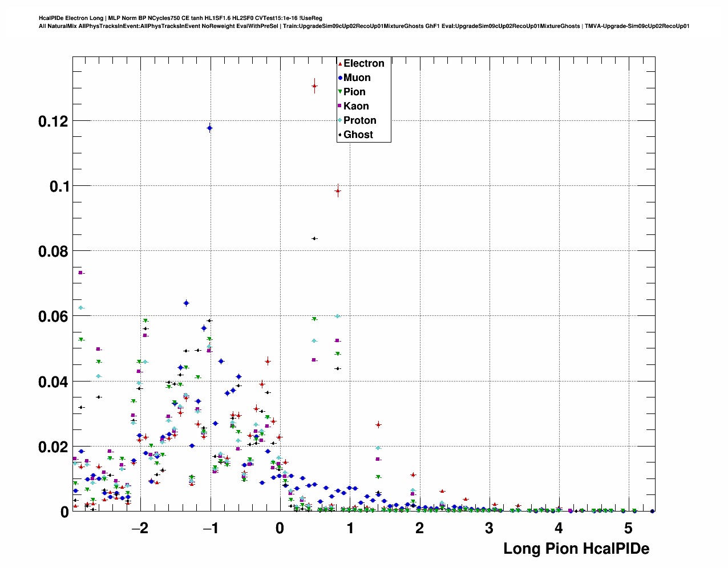Viewport: 728px width, 568px height.
Task: Click the purple Kaon square legend marker
Action: [x=341, y=106]
